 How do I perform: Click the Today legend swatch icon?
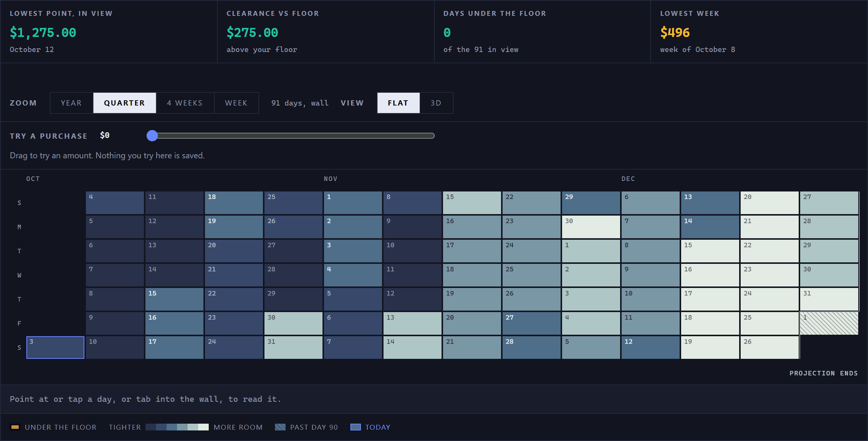pos(356,427)
